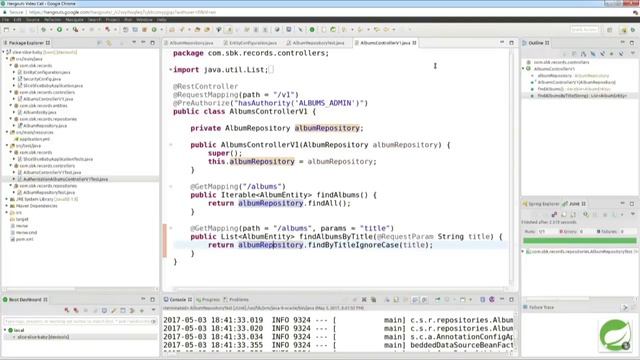
Task: Expand the JRE System Library node
Action: pyautogui.click(x=7, y=199)
